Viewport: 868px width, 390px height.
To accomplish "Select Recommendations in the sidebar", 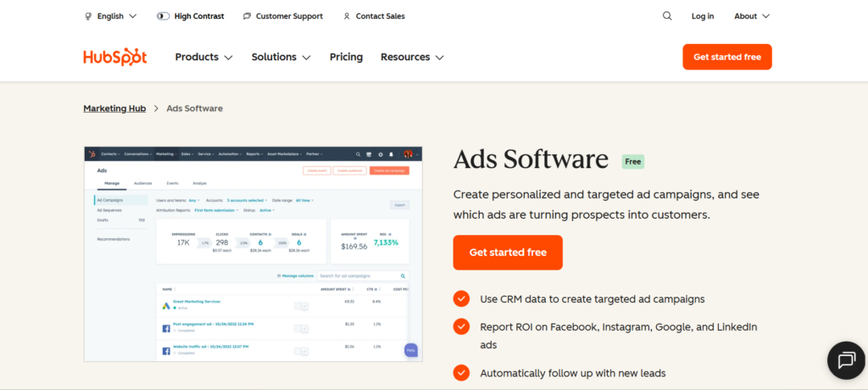I will pyautogui.click(x=114, y=239).
